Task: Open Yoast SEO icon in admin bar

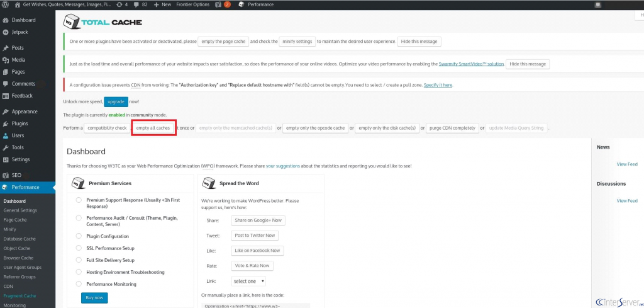Action: (x=218, y=4)
